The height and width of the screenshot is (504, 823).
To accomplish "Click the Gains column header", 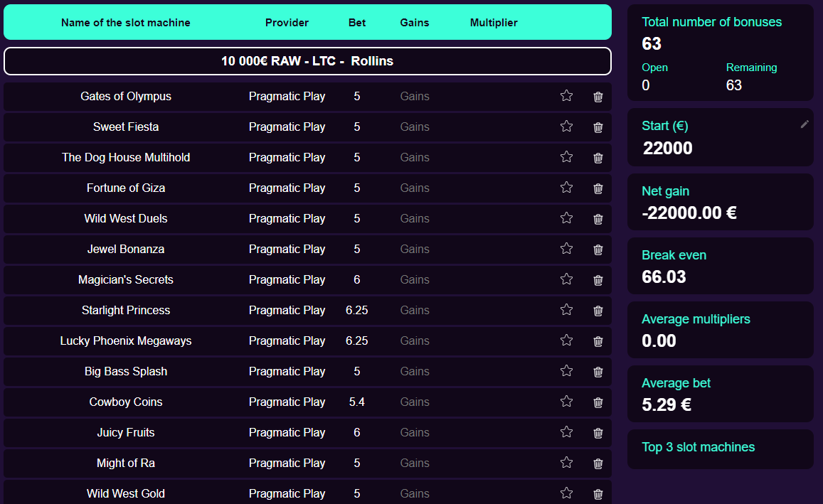I will [x=415, y=23].
